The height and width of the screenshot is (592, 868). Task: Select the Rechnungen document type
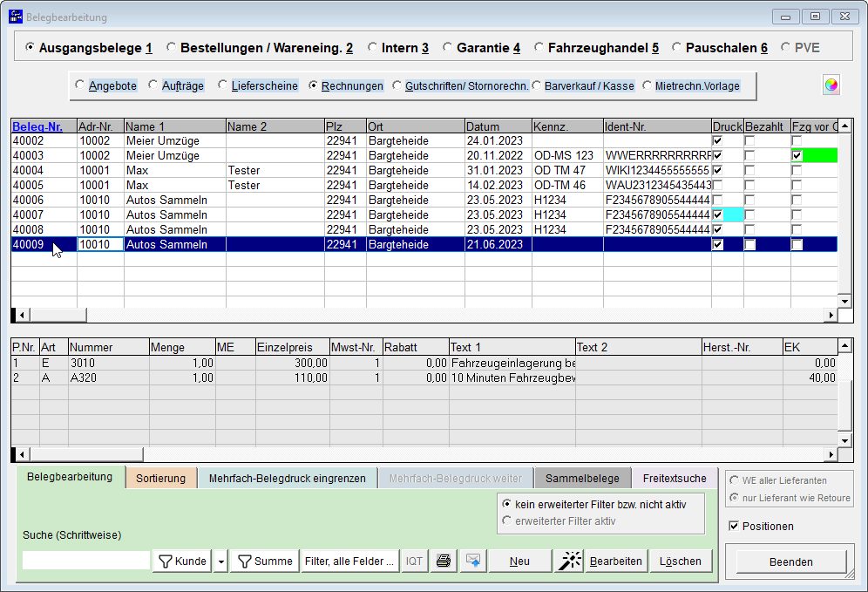[x=314, y=85]
